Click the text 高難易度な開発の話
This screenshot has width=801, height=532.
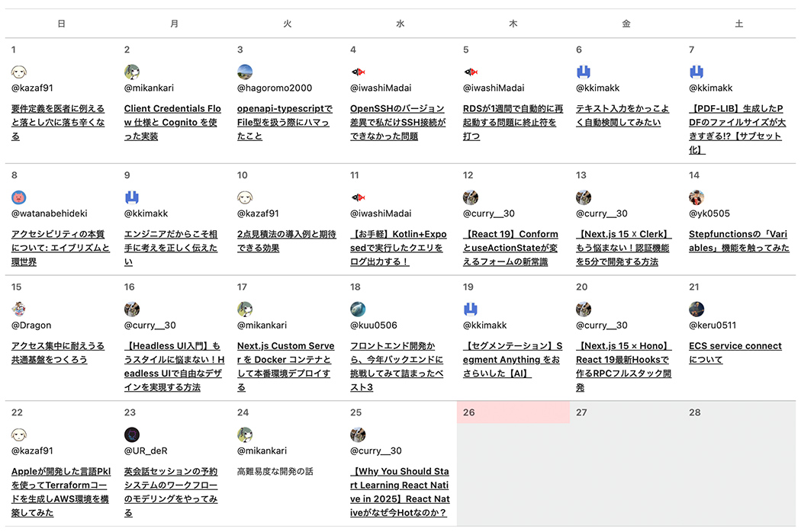[x=275, y=472]
